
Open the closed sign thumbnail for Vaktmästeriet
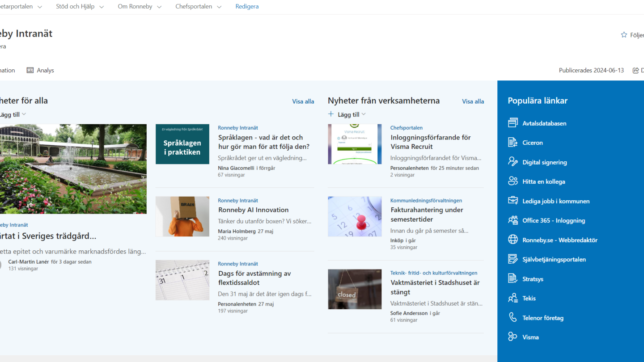355,289
